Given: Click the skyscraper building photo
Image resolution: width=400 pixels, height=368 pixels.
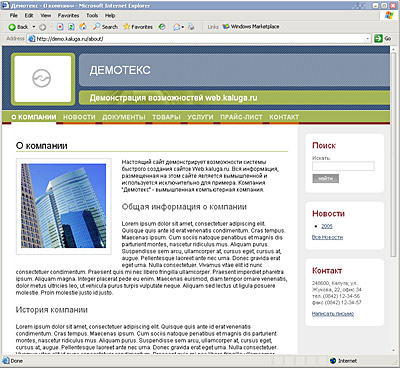Looking at the screenshot, I should point(63,206).
